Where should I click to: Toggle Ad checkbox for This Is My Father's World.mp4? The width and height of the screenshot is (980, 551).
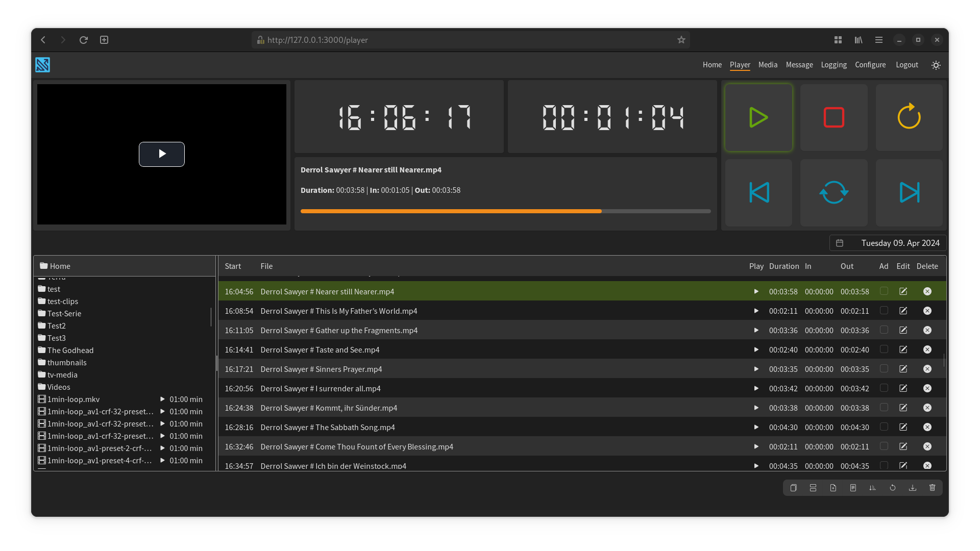pyautogui.click(x=884, y=310)
